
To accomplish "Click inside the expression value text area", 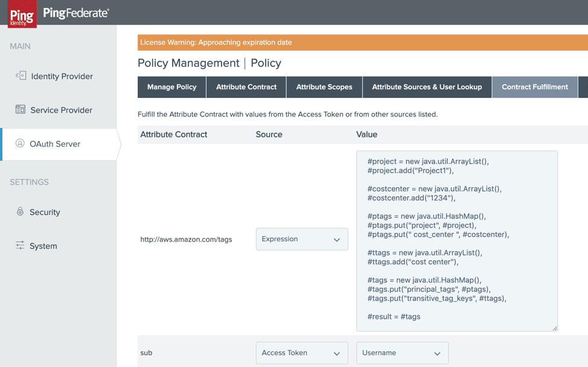I will coord(457,241).
